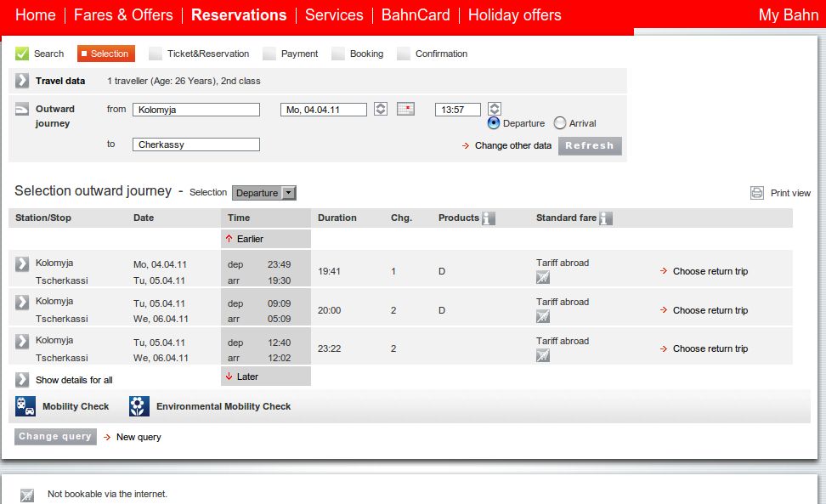The height and width of the screenshot is (504, 826).
Task: Click the Mobility Check icon
Action: click(x=25, y=406)
